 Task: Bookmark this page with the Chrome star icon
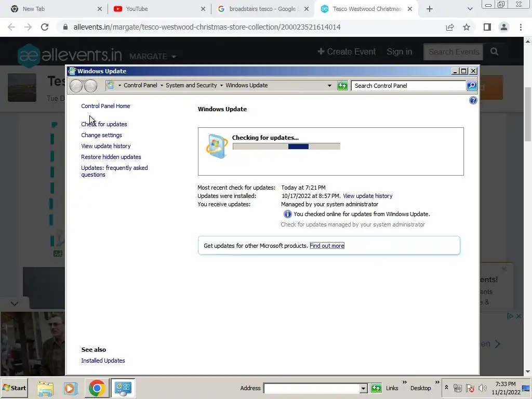tap(467, 27)
